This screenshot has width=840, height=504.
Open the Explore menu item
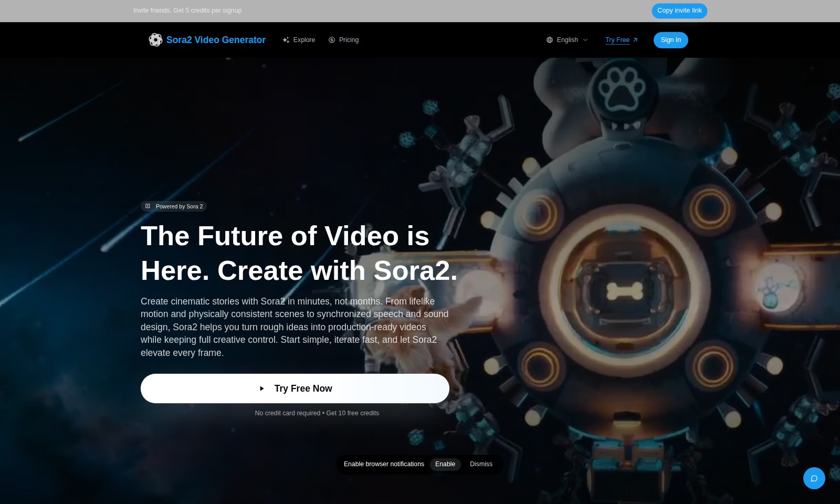(299, 40)
